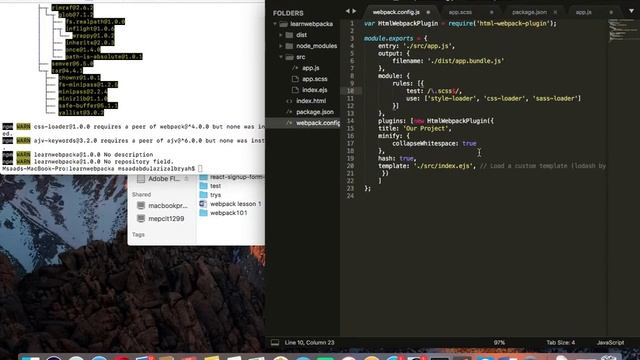This screenshot has height=360, width=640.
Task: Click the node_modules folder icon
Action: point(289,46)
